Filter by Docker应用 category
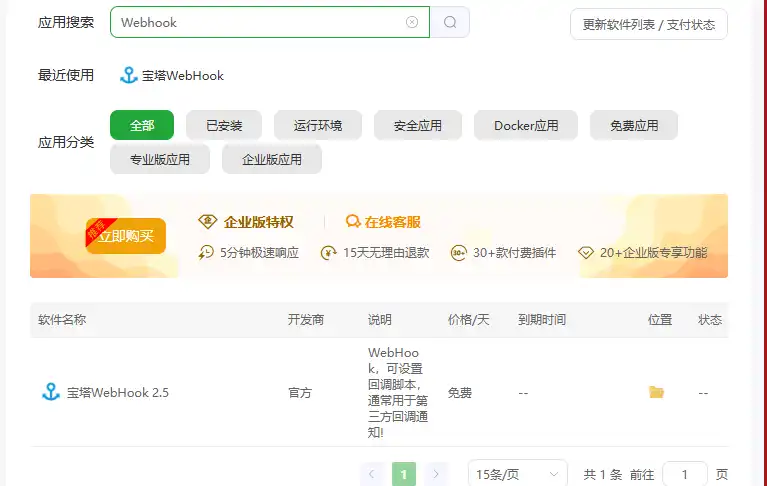Viewport: 767px width, 486px height. point(526,125)
